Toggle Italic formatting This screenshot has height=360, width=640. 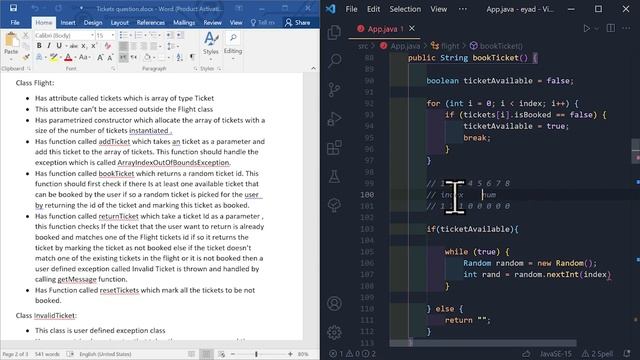49,46
